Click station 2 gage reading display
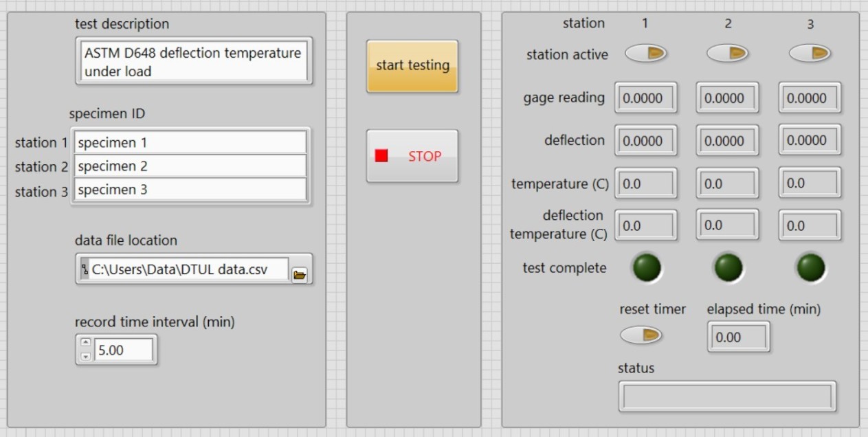 coord(726,97)
